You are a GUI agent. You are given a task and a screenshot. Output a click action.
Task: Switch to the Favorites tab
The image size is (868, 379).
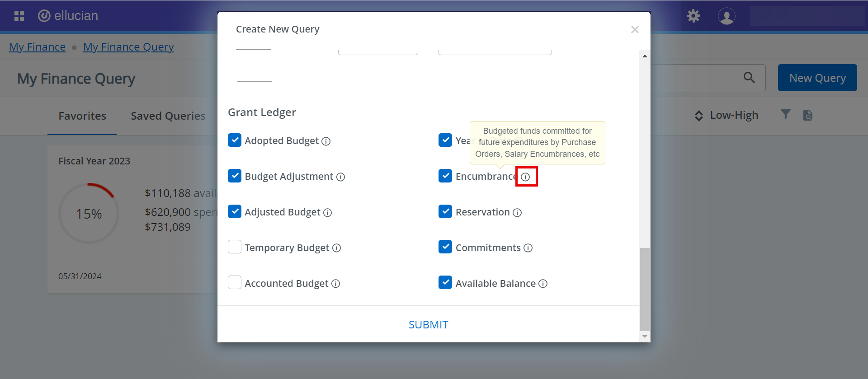pyautogui.click(x=82, y=116)
